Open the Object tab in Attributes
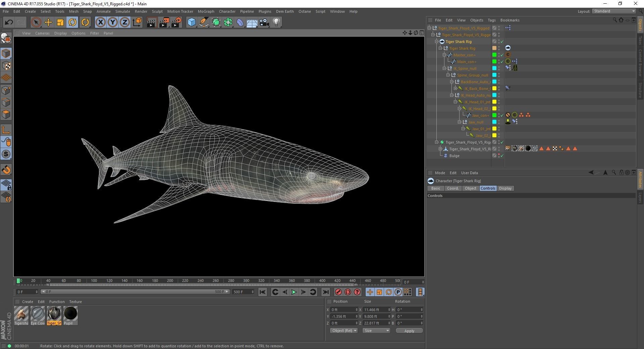The height and width of the screenshot is (349, 644). tap(470, 189)
